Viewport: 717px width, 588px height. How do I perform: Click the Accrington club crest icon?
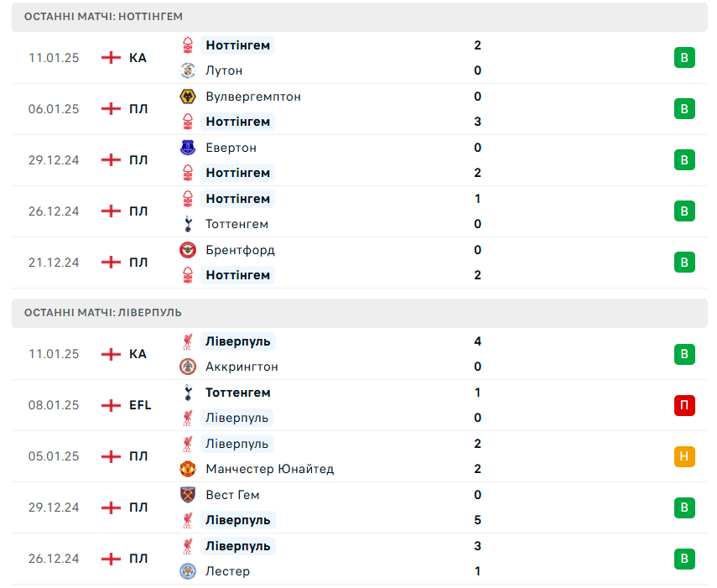(188, 367)
